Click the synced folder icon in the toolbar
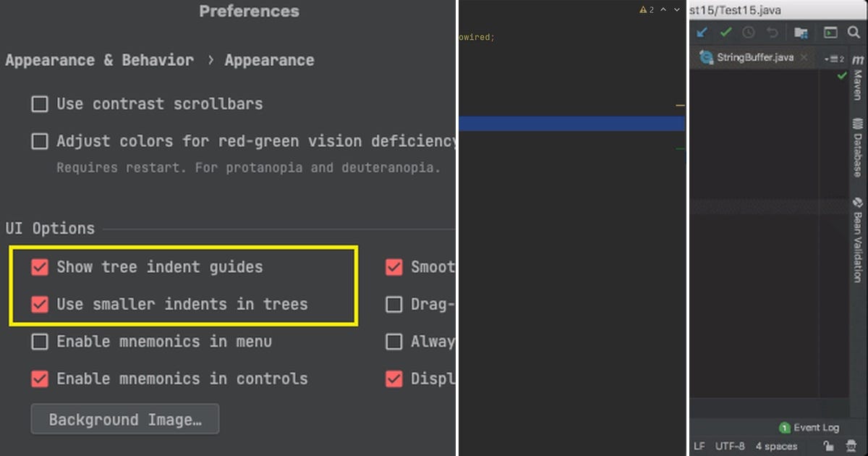The width and height of the screenshot is (868, 456). tap(799, 32)
